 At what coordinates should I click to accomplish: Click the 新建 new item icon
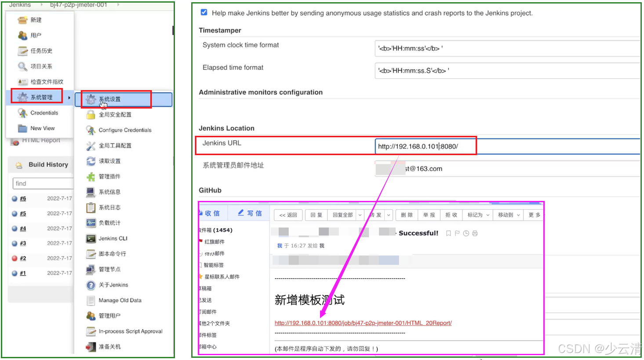(x=22, y=20)
